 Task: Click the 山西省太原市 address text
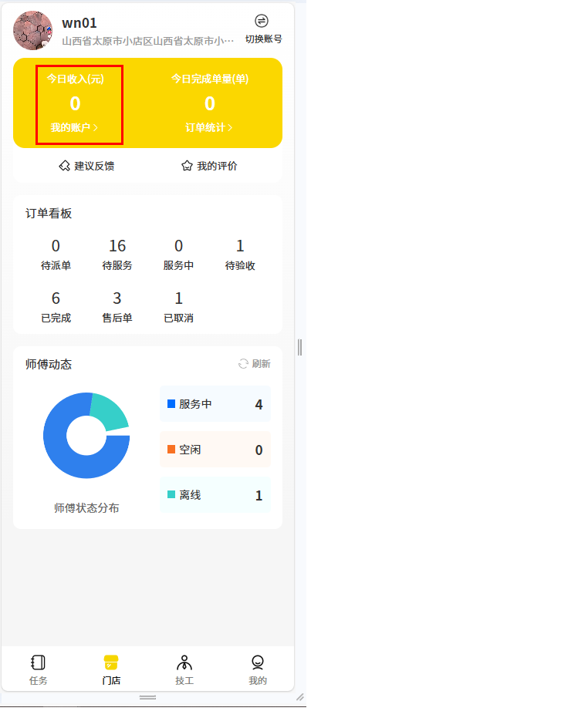[147, 42]
